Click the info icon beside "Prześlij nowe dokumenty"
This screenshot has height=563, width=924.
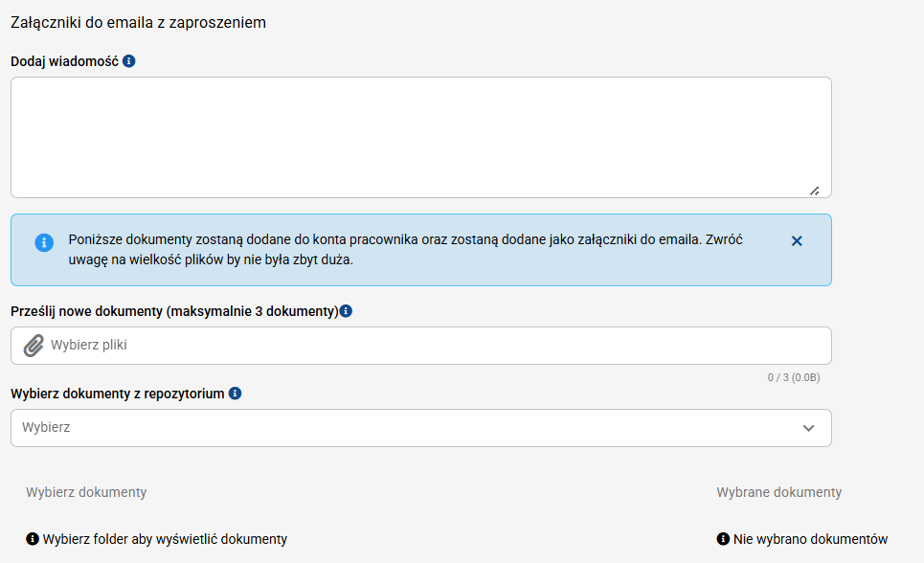click(346, 311)
